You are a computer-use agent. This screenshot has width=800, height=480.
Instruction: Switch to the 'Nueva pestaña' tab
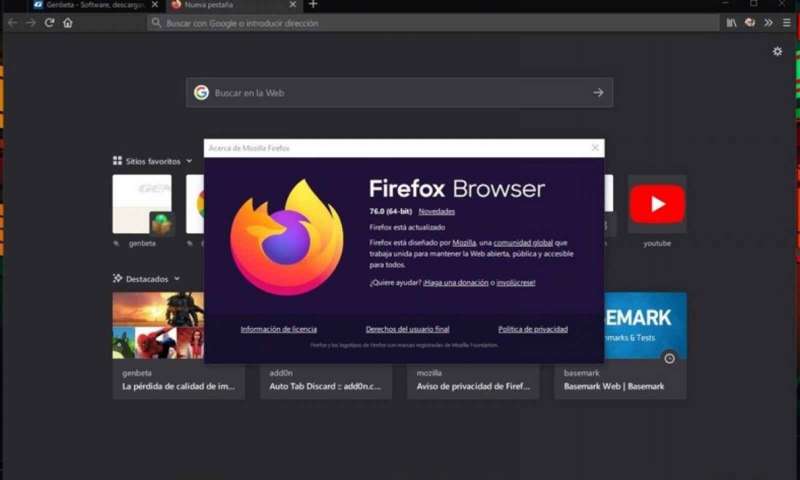tap(230, 5)
